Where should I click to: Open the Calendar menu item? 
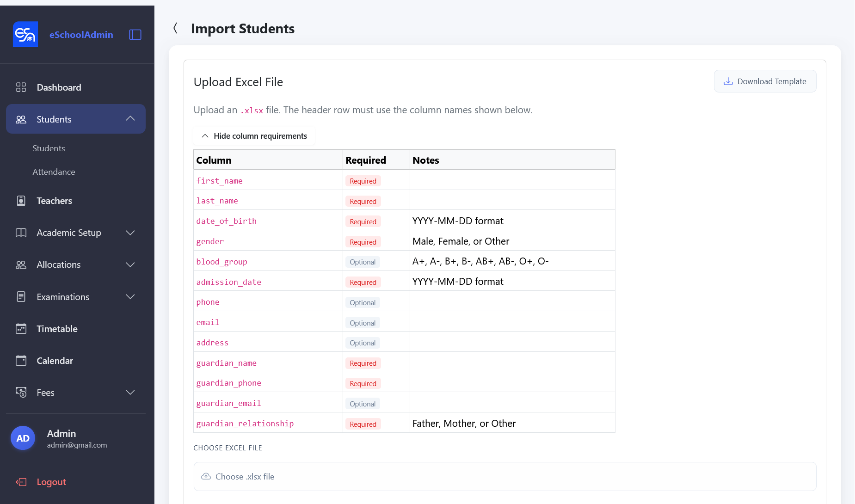click(76, 361)
